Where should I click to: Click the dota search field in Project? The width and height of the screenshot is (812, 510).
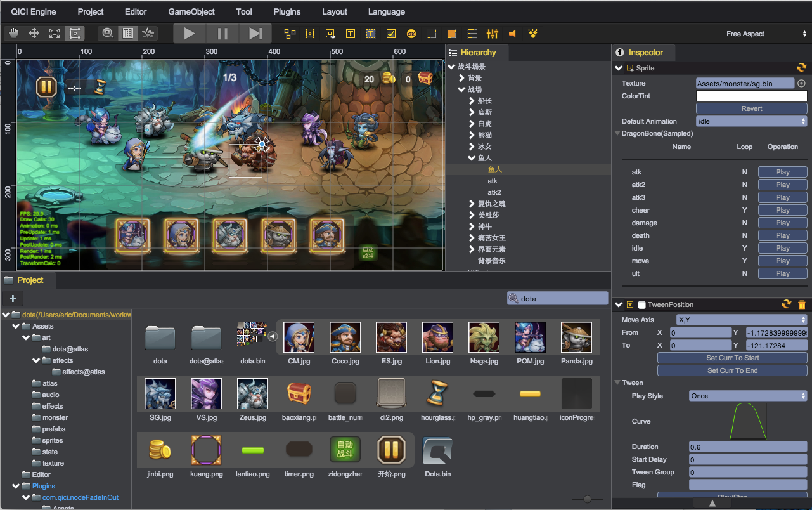click(558, 298)
